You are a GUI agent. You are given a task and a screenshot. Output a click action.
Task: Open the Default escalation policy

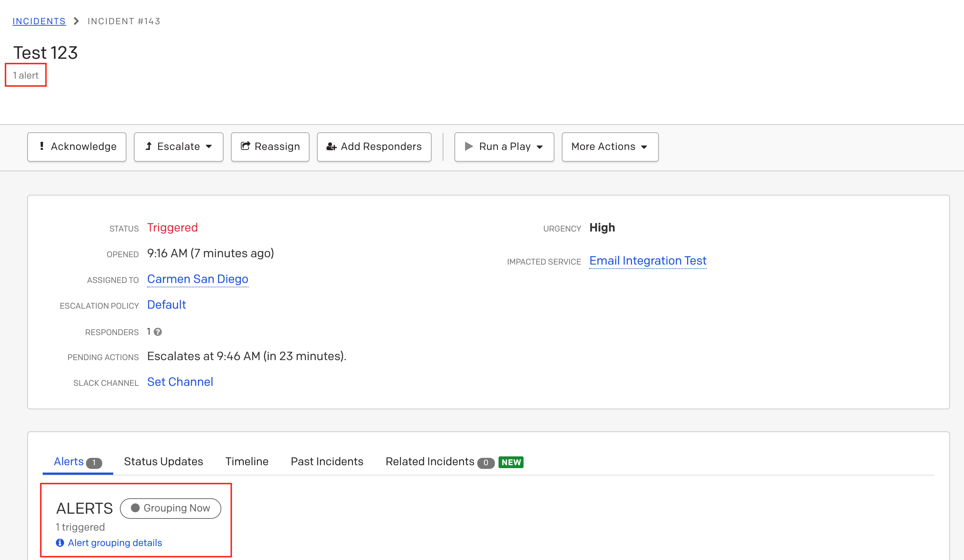[167, 305]
